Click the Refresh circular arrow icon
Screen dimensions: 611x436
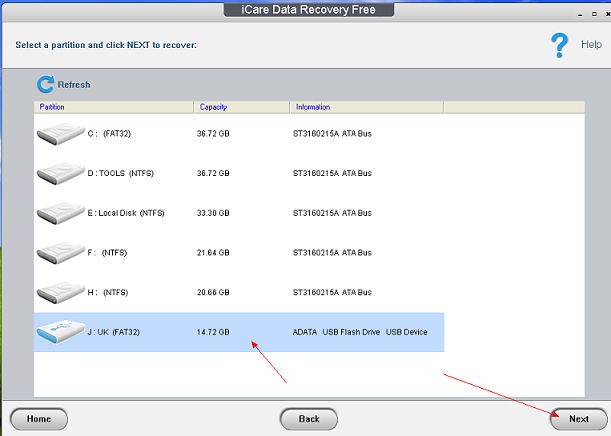click(x=45, y=85)
